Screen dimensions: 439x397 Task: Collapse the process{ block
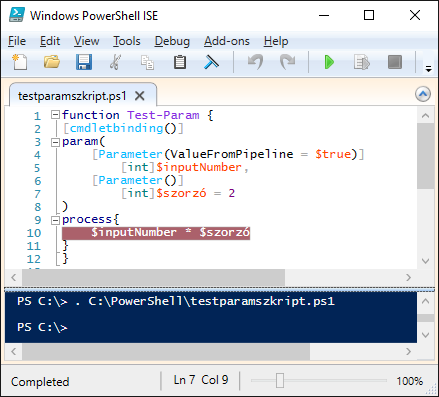click(55, 220)
